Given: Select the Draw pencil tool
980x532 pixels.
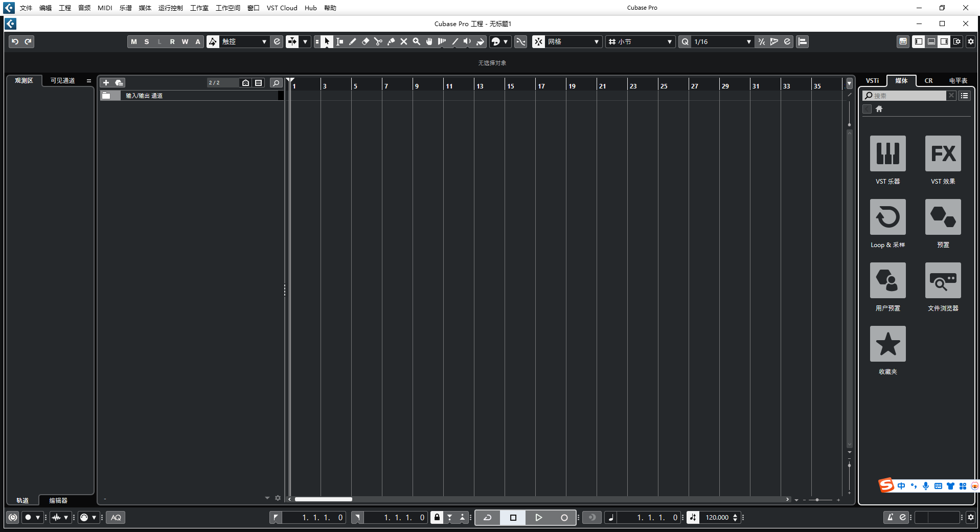Looking at the screenshot, I should click(x=353, y=42).
